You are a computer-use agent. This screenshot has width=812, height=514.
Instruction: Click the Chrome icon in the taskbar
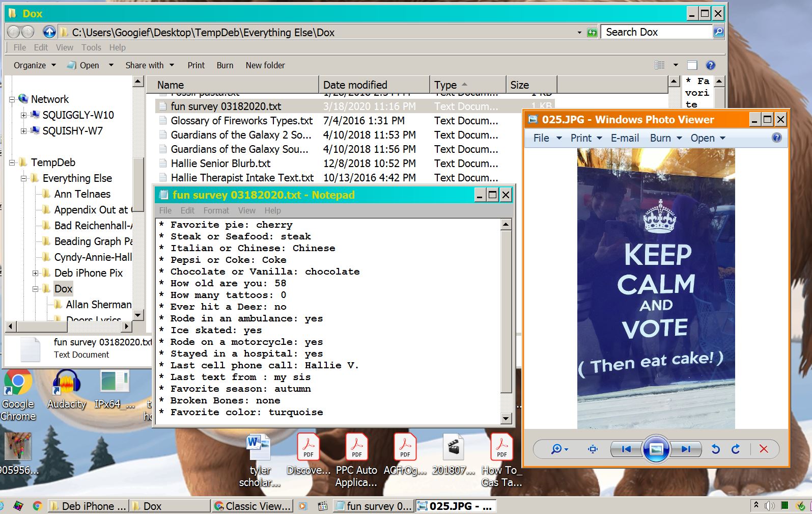[37, 506]
